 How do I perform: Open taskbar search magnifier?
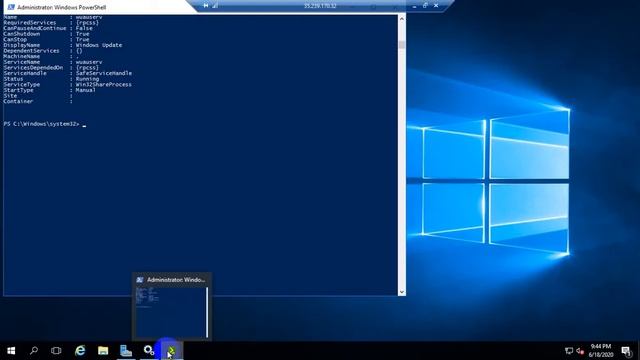tap(34, 351)
